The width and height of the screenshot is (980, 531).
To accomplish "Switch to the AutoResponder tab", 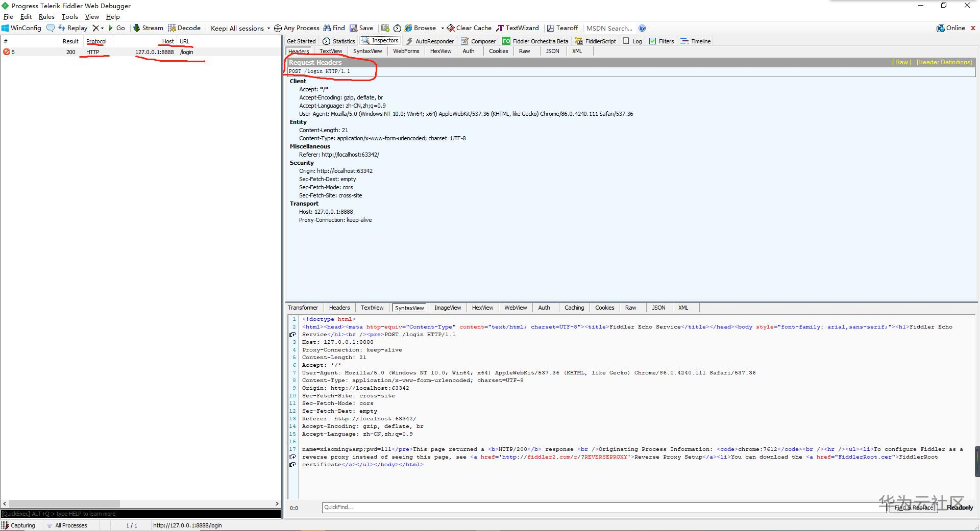I will click(x=430, y=41).
